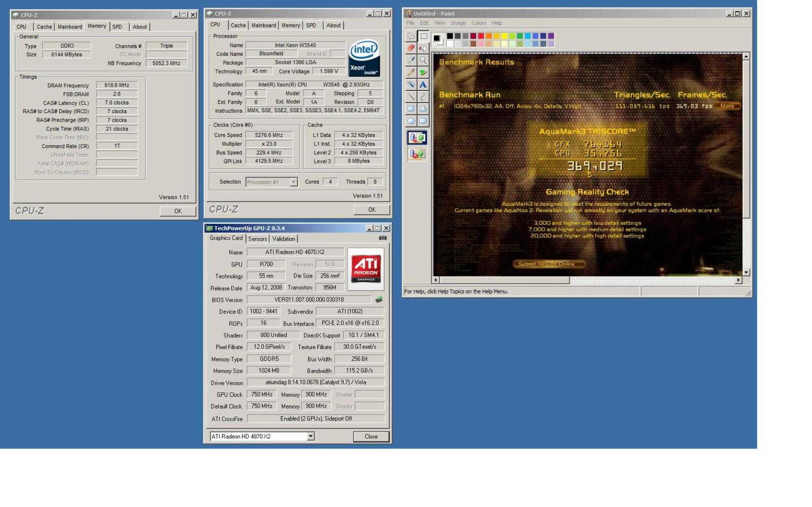812x507 pixels.
Task: Open the View menu in Paint
Action: pyautogui.click(x=440, y=23)
